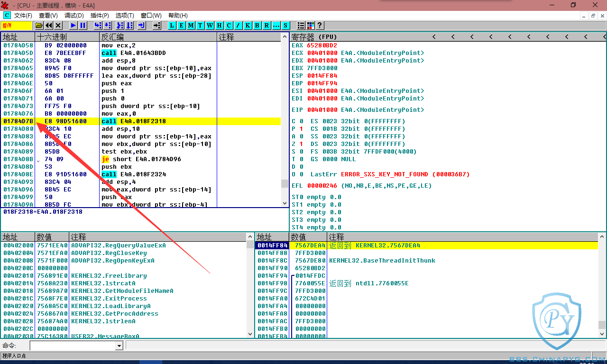Click the Step Into toolbar icon
Viewport: 607px width, 364px height.
coord(98,25)
